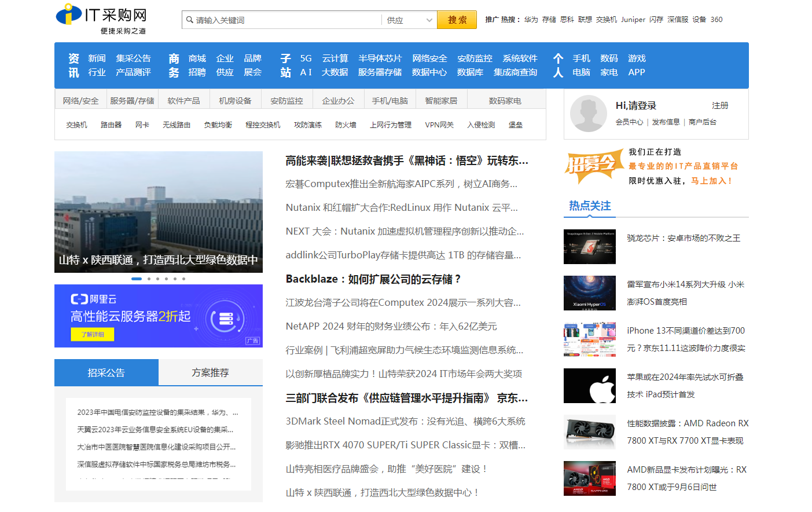
Task: Open the 阿里云 cloud server ad banner
Action: pyautogui.click(x=159, y=316)
